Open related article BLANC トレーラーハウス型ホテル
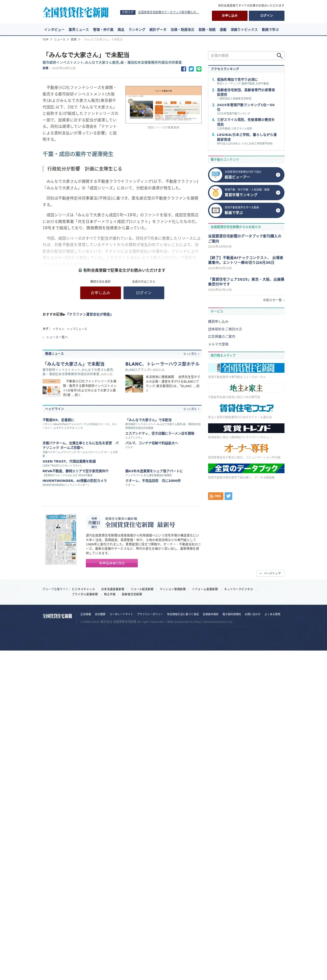Screen dimensions: 327x980 (x=162, y=364)
